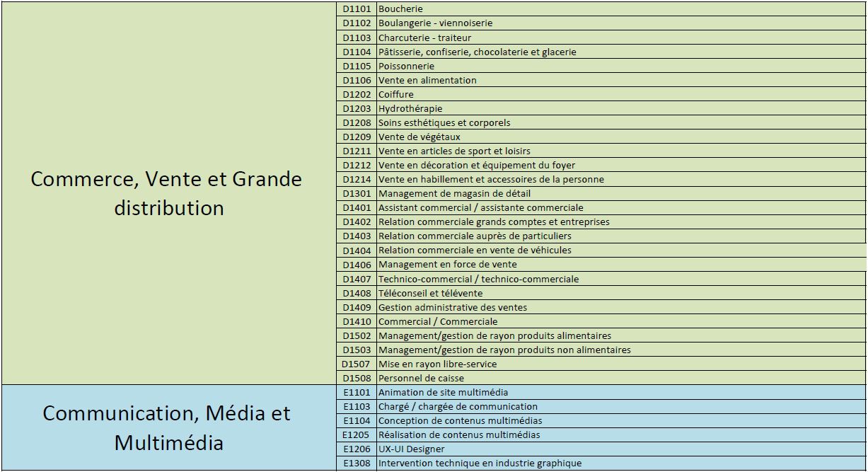Select 'Téléconseil et télévente' cell
Screen dimensions: 868x472
click(622, 293)
